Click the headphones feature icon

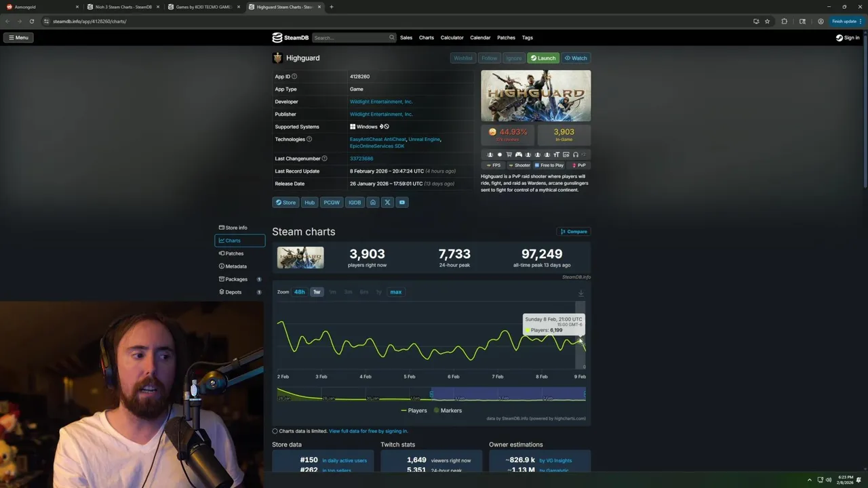point(576,155)
